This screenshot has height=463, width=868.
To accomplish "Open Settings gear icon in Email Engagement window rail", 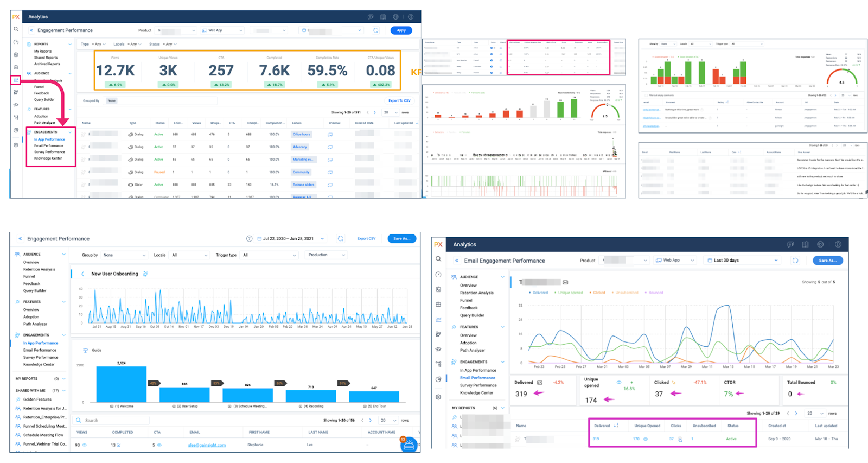I will click(438, 397).
